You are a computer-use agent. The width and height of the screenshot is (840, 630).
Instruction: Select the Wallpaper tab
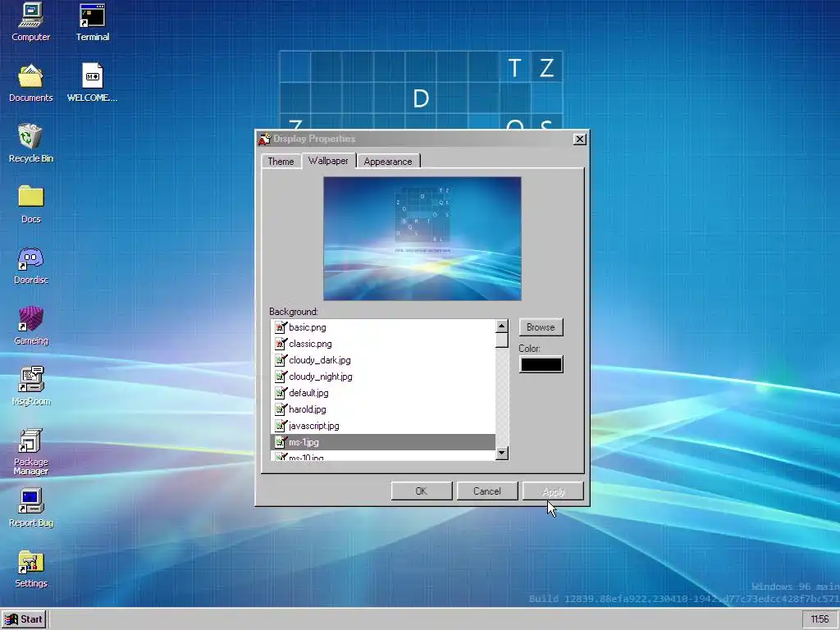(328, 161)
